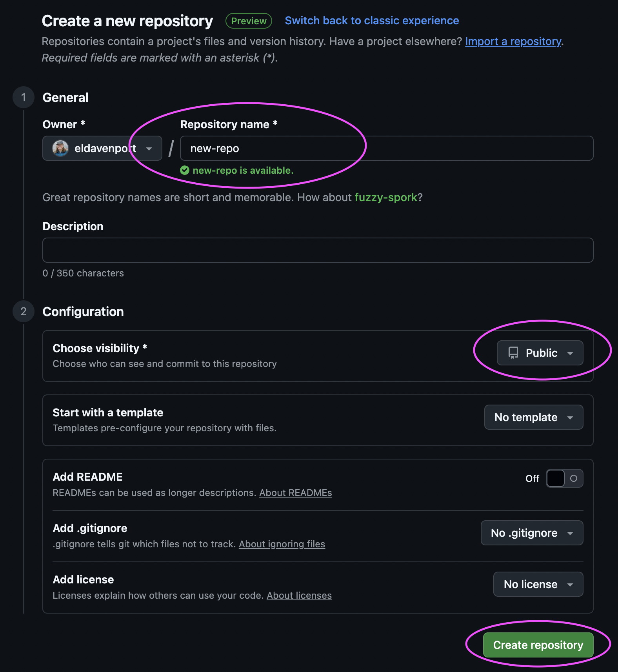Viewport: 618px width, 672px height.
Task: Open the No .gitignore dropdown
Action: [532, 533]
